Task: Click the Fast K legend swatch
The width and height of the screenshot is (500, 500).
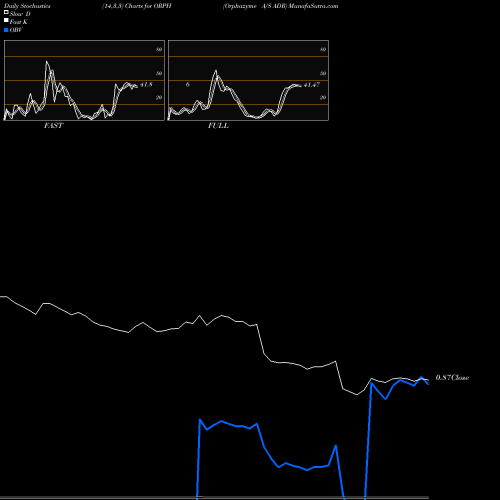Action: (x=6, y=20)
